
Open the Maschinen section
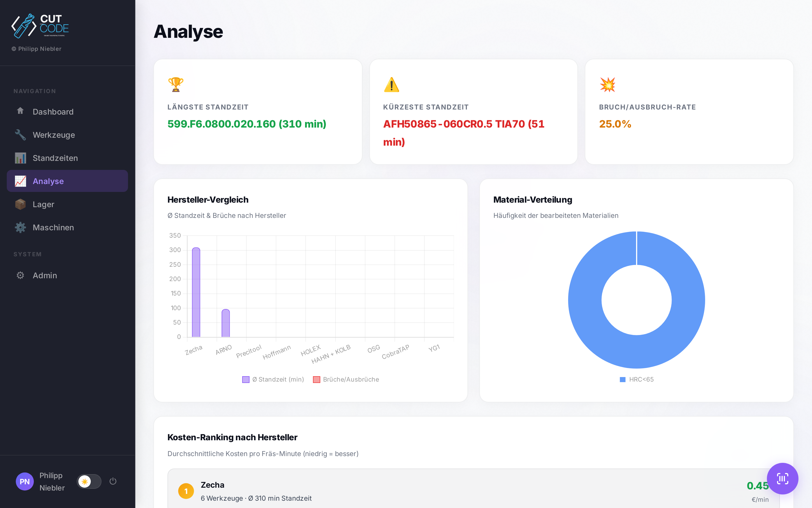point(67,227)
